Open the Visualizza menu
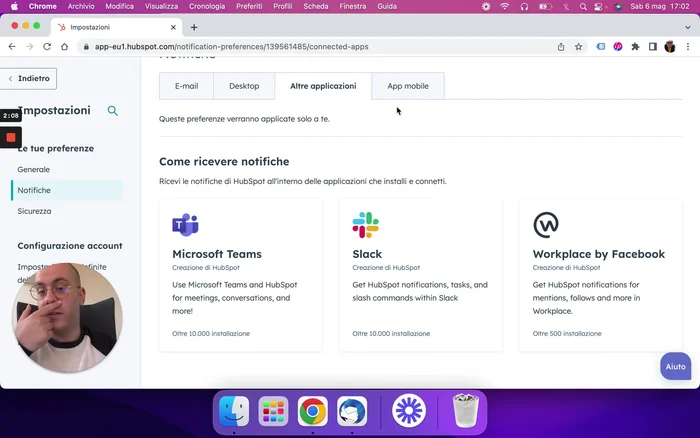The image size is (700, 438). click(x=161, y=7)
